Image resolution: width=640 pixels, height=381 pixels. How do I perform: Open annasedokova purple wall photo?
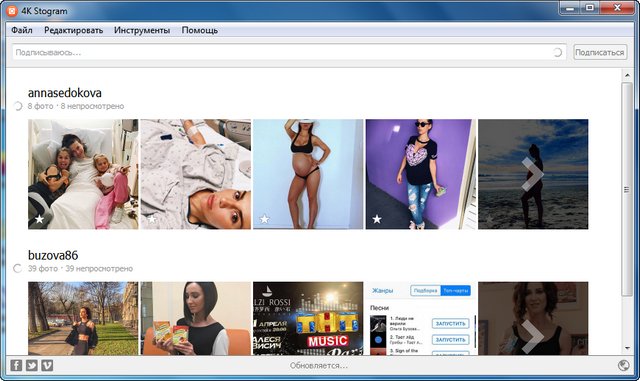coord(420,174)
